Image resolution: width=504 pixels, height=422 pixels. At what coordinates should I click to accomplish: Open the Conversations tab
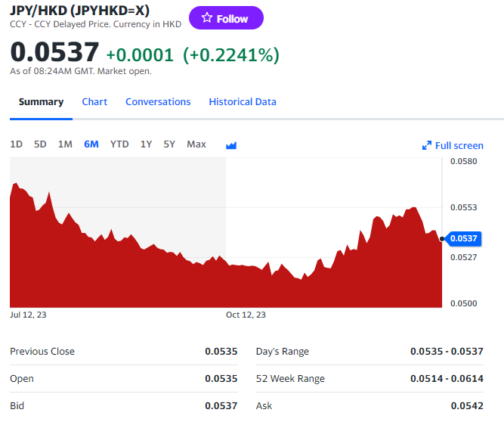point(158,102)
